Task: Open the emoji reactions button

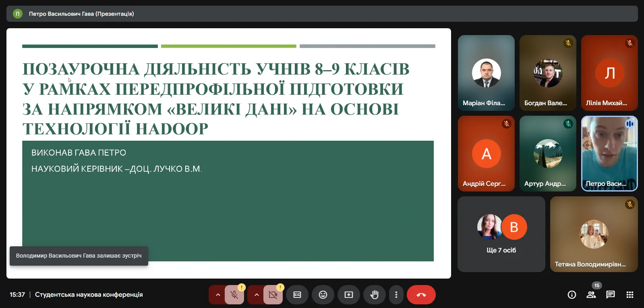Action: click(x=323, y=295)
